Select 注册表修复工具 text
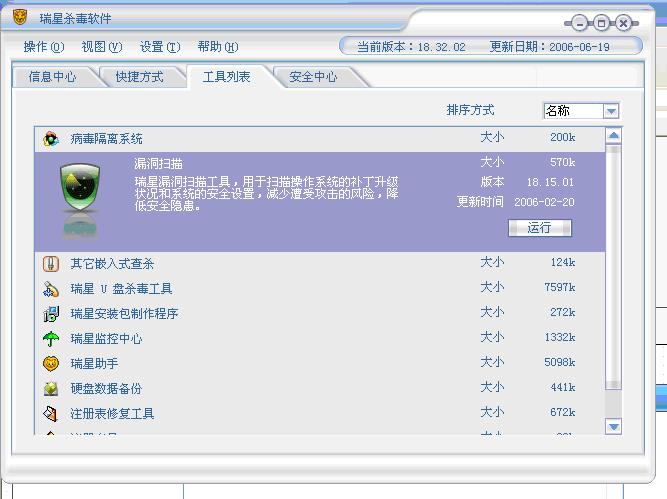667x499 pixels. (112, 413)
